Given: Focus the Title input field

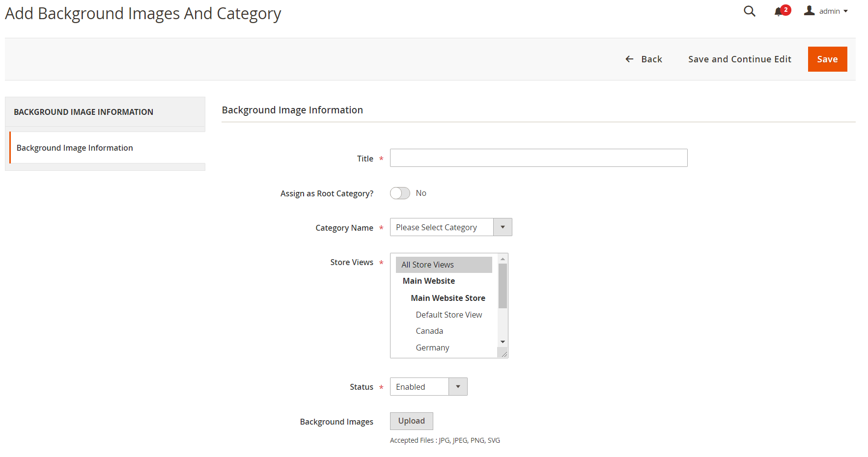Looking at the screenshot, I should 538,158.
